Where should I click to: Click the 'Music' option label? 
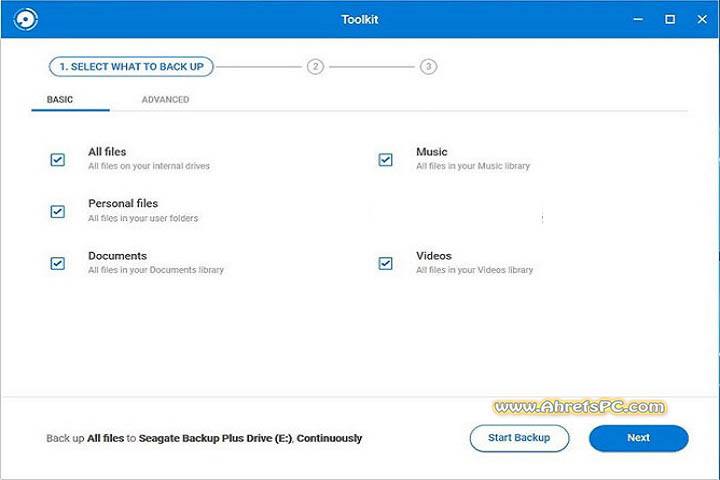[432, 152]
